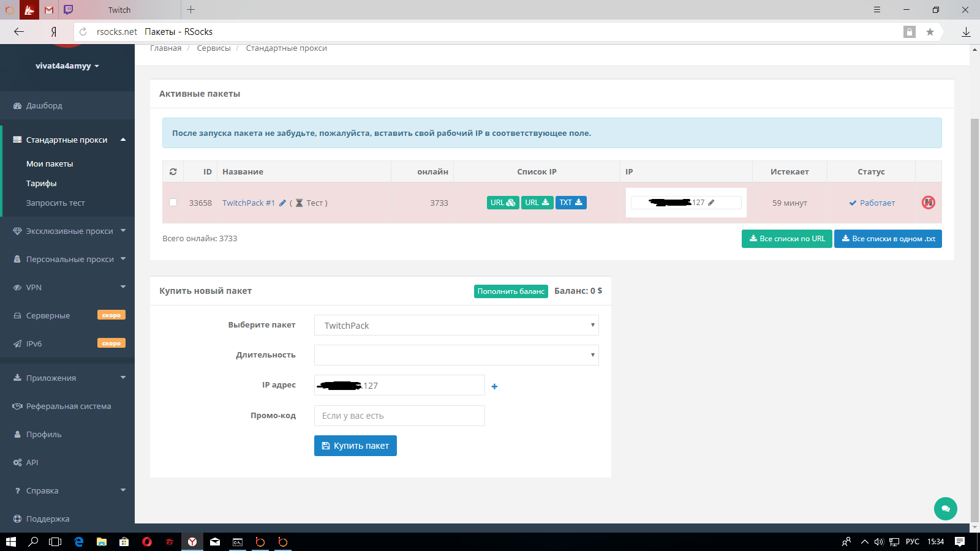Click pencil icon to rename TwitchPack #1
Image resolution: width=980 pixels, height=551 pixels.
[282, 203]
